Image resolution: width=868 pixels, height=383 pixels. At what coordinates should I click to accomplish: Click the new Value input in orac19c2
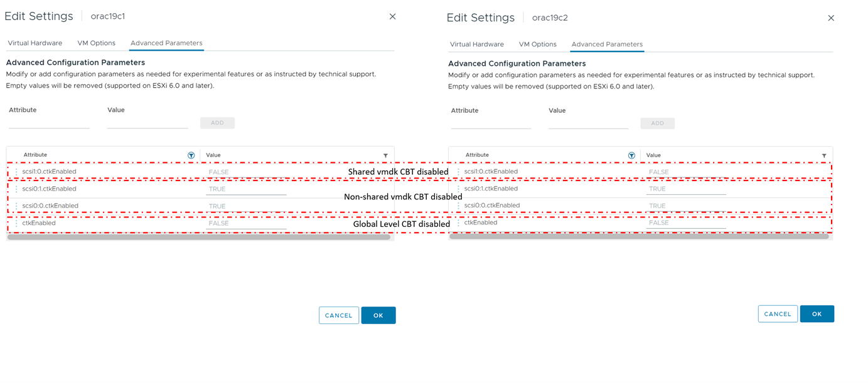(x=588, y=123)
